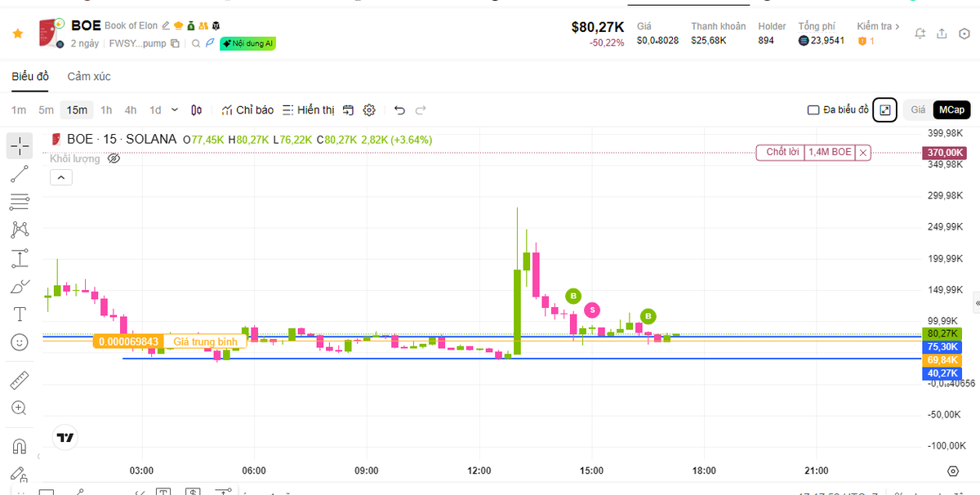
Task: Select the 1m timeframe
Action: pyautogui.click(x=19, y=110)
